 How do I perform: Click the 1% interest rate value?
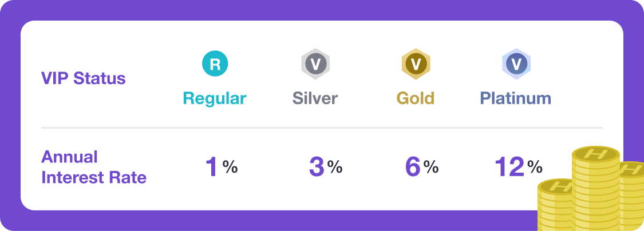pyautogui.click(x=220, y=168)
